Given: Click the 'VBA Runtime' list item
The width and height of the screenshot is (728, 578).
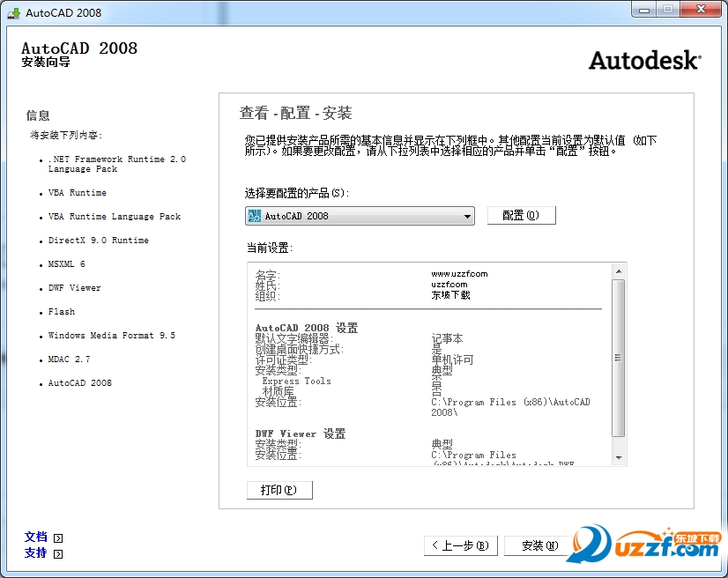Looking at the screenshot, I should pyautogui.click(x=78, y=193).
